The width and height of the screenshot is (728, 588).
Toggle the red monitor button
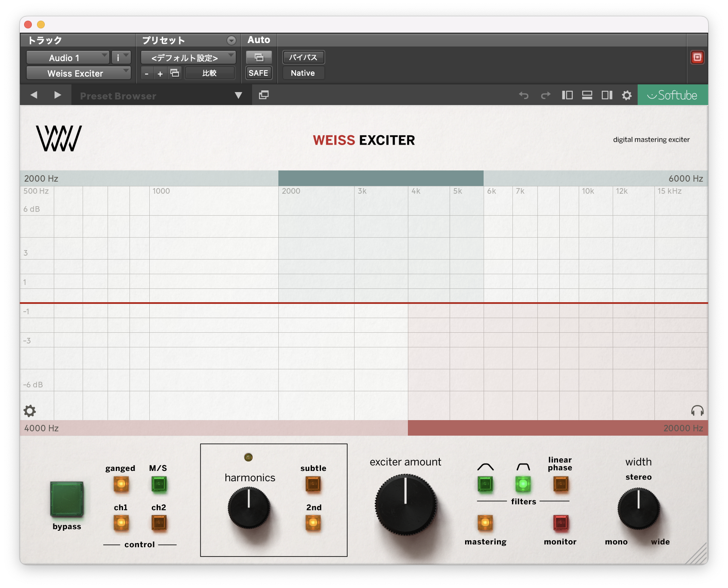point(561,523)
